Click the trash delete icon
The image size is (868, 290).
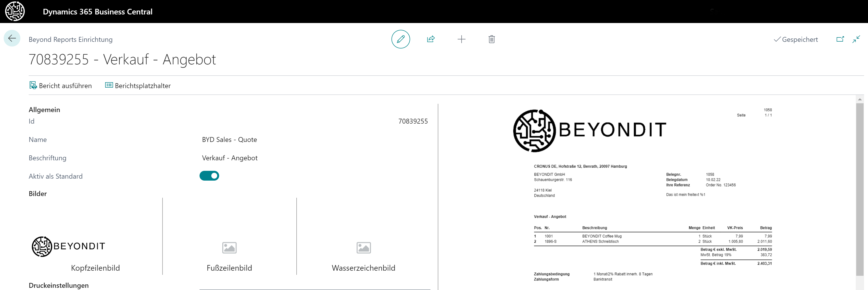point(492,39)
